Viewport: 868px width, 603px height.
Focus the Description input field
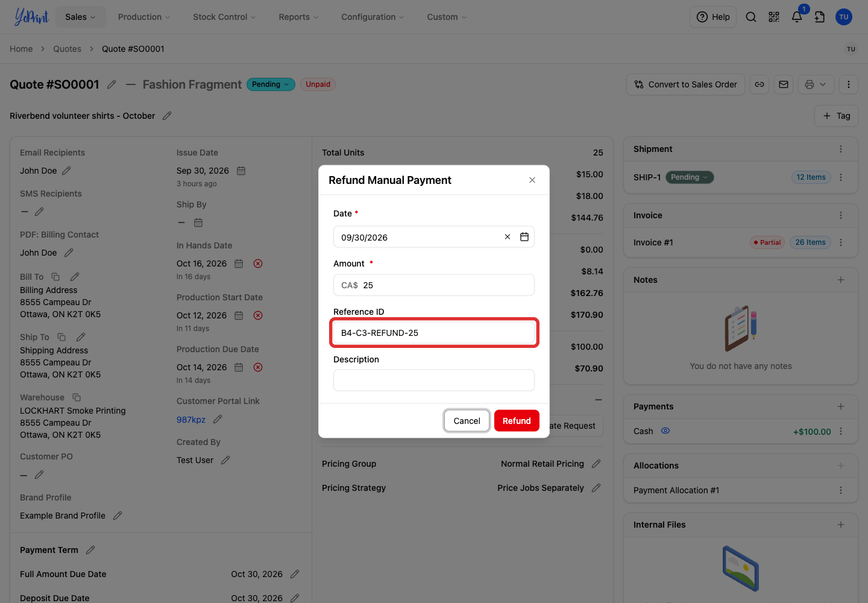[x=434, y=380]
